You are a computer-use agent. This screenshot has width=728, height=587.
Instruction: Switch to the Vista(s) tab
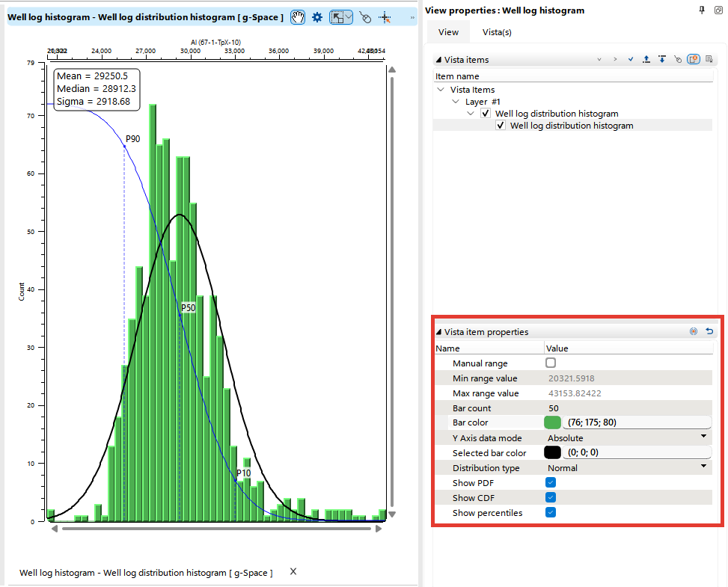[495, 32]
